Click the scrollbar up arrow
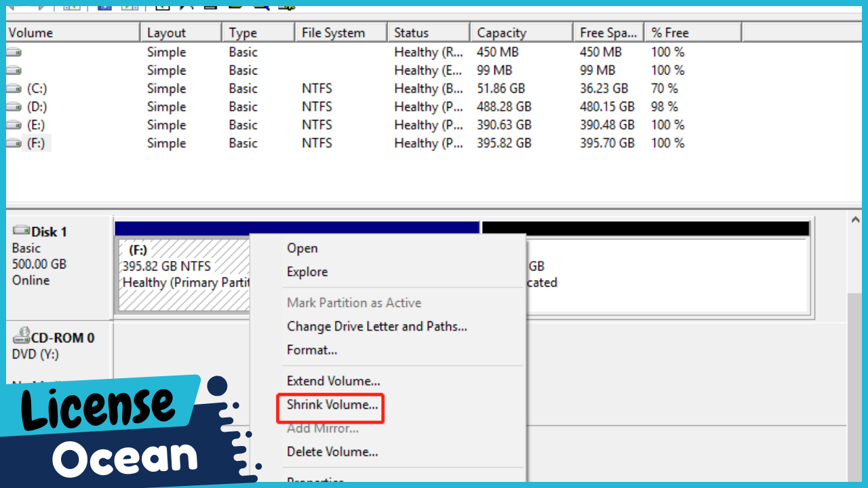Viewport: 868px width, 488px height. click(x=855, y=218)
